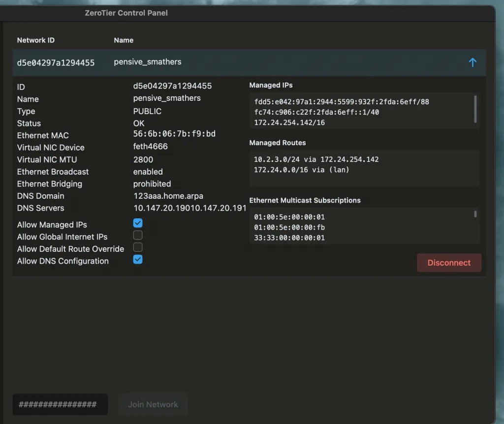Click the ID value in details list
Screen dimensions: 504x424
click(x=172, y=86)
